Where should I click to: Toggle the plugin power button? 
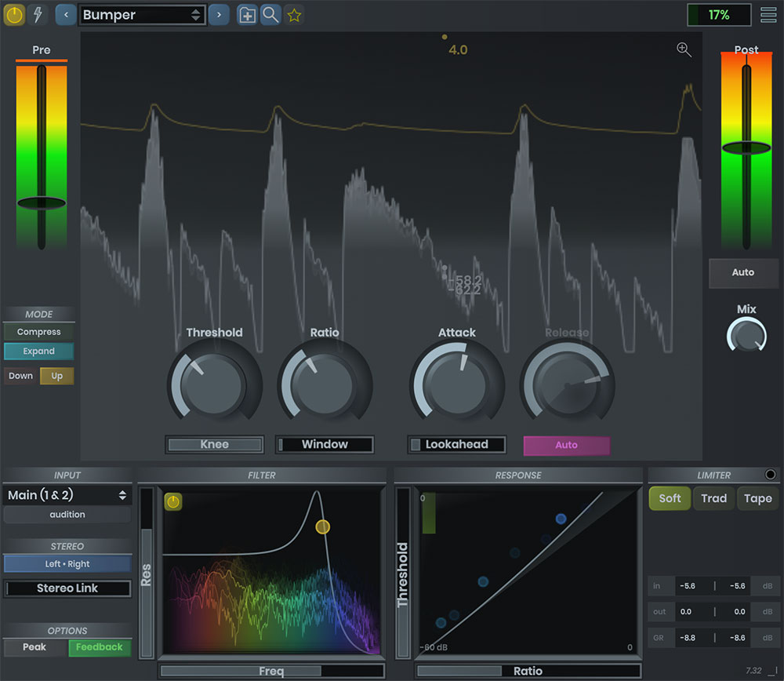pyautogui.click(x=14, y=15)
